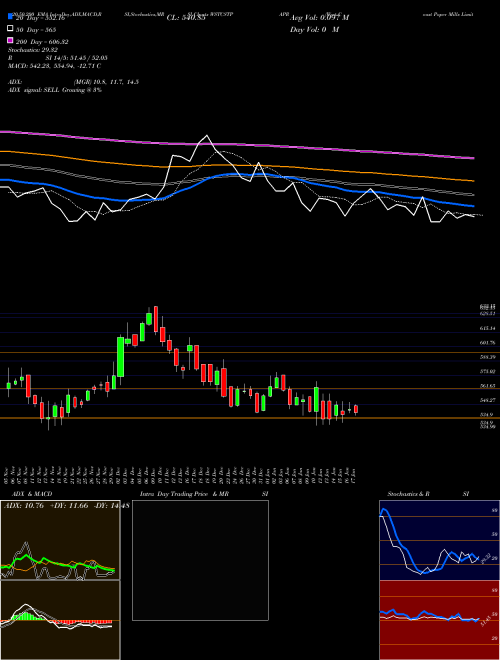Click the peak of the white price line

pos(207,136)
